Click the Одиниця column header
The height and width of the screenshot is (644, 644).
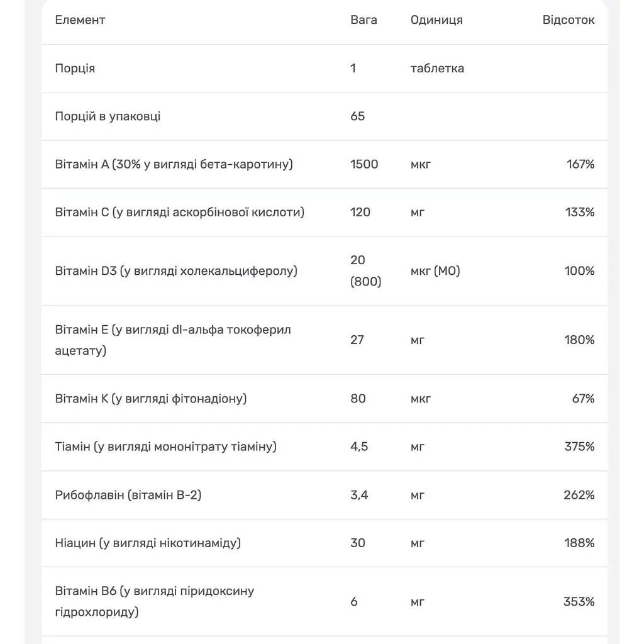click(436, 19)
